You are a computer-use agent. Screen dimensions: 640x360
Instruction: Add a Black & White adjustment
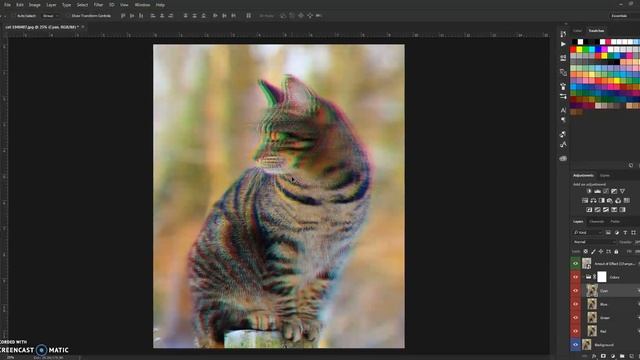point(602,201)
